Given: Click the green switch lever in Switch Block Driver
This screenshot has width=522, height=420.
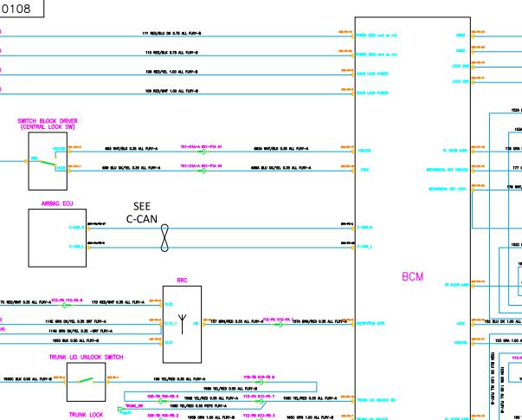Looking at the screenshot, I should pos(48,163).
